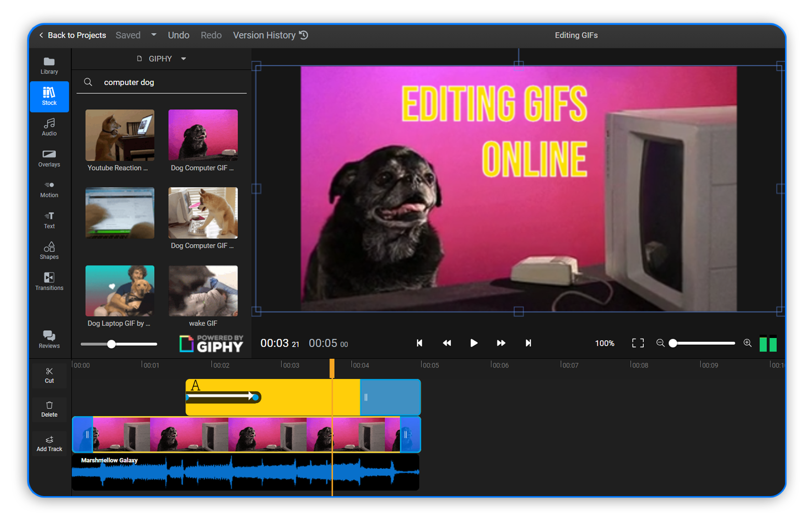Open the Shapes panel
This screenshot has height=521, width=812.
pyautogui.click(x=49, y=251)
